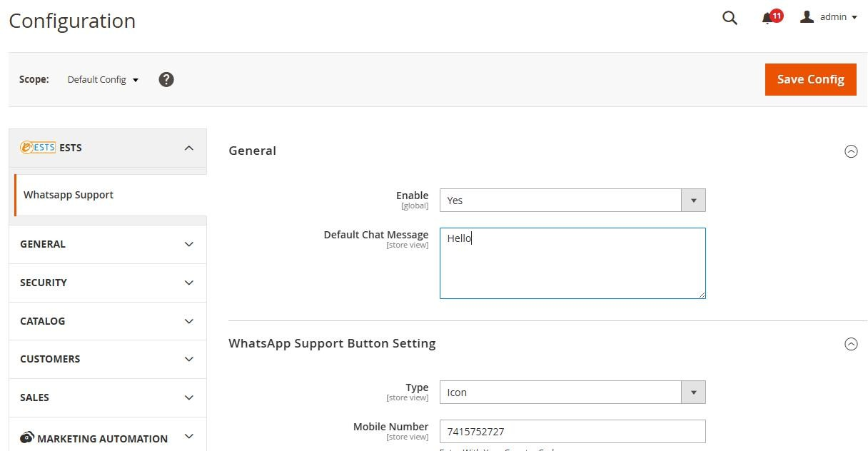
Task: Open the GENERAL sidebar menu item
Action: [108, 244]
